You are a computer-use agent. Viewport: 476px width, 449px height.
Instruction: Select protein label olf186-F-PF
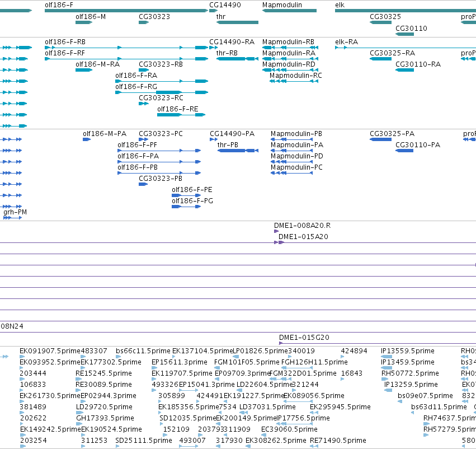point(137,145)
